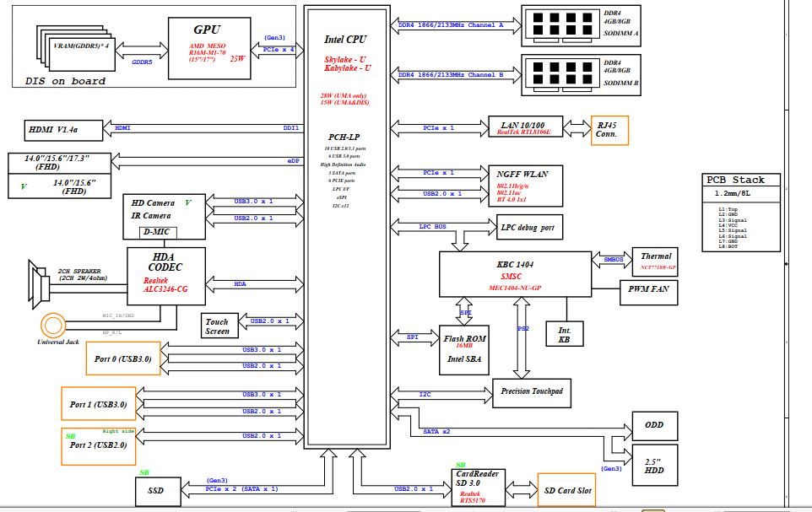This screenshot has height=512, width=812.
Task: Click the 'IR Camera' label
Action: (x=151, y=216)
